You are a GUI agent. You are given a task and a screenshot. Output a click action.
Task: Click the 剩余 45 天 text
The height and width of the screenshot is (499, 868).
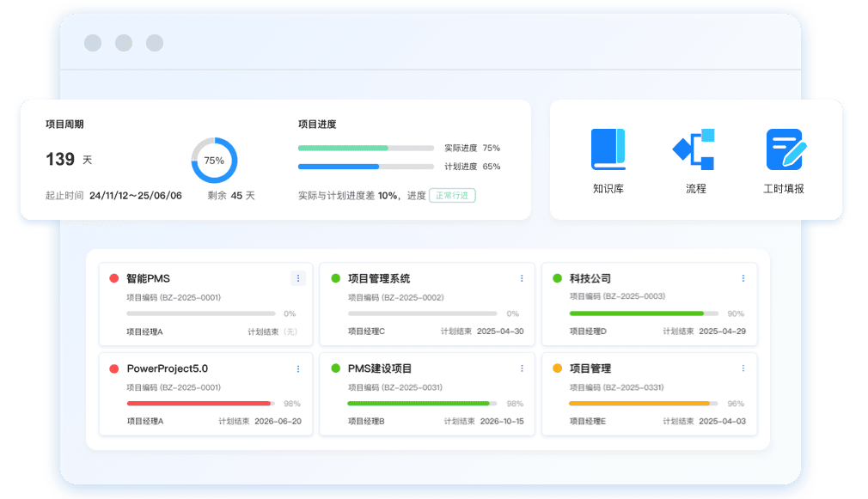pyautogui.click(x=231, y=195)
